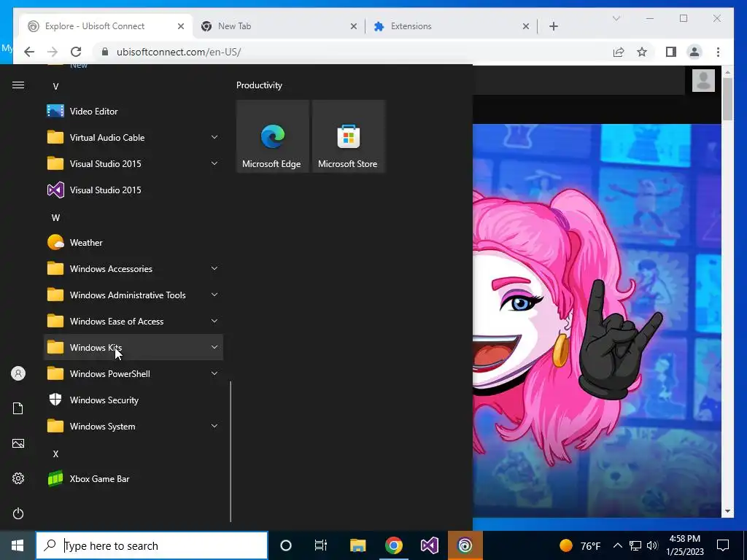Open the notification center

723,545
